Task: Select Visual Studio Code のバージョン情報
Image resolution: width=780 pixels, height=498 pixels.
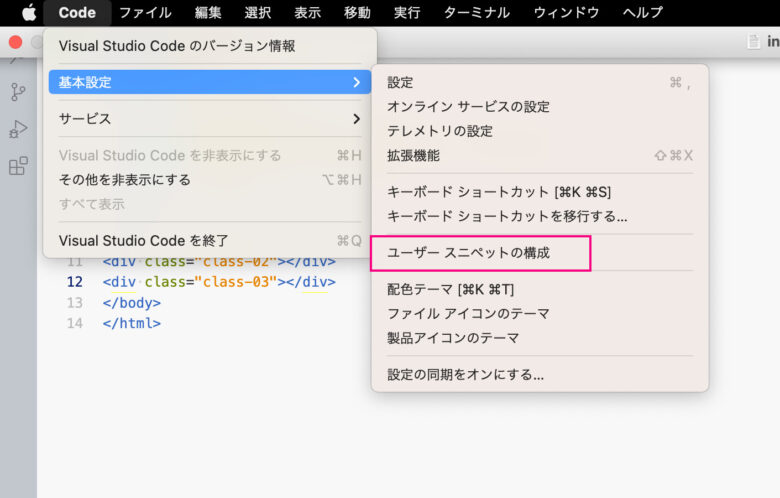Action: (210, 46)
